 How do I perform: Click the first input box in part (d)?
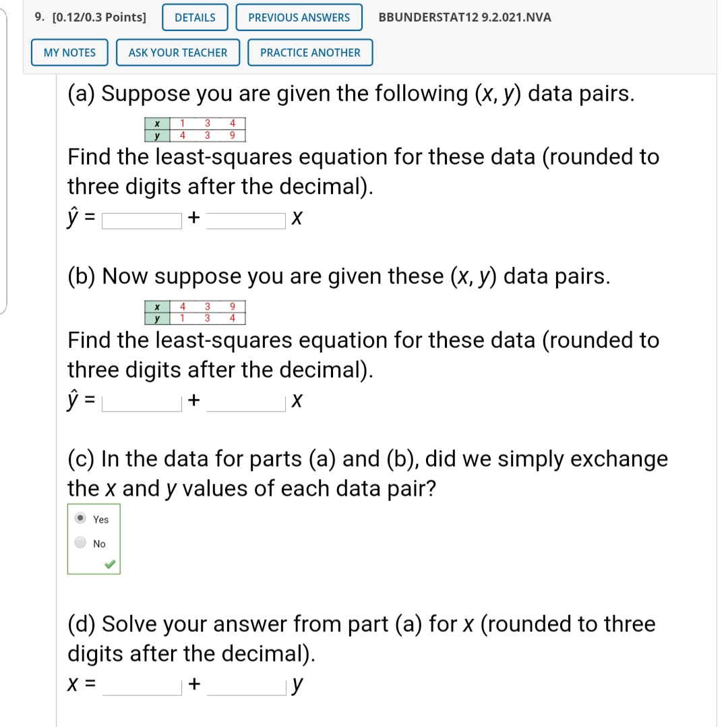pyautogui.click(x=142, y=685)
